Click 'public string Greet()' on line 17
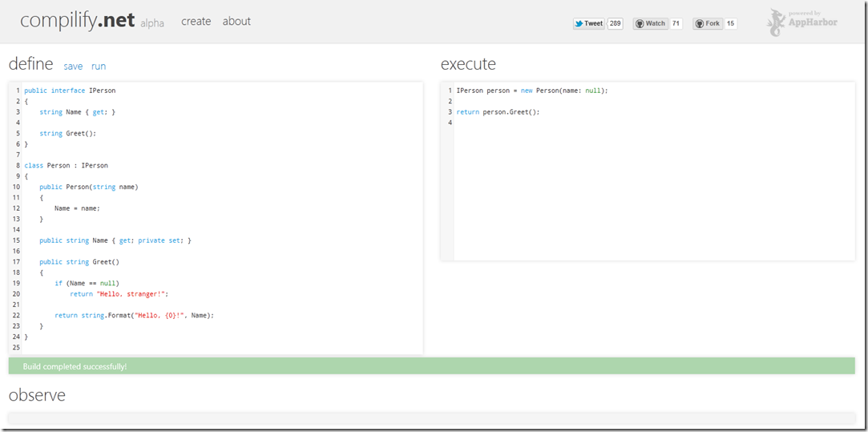This screenshot has width=868, height=432. (79, 262)
